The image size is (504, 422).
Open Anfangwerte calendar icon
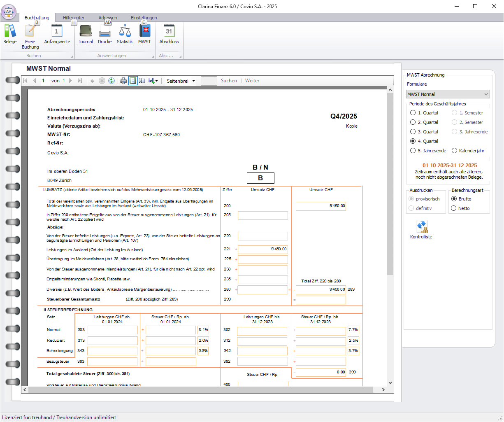coord(57,34)
